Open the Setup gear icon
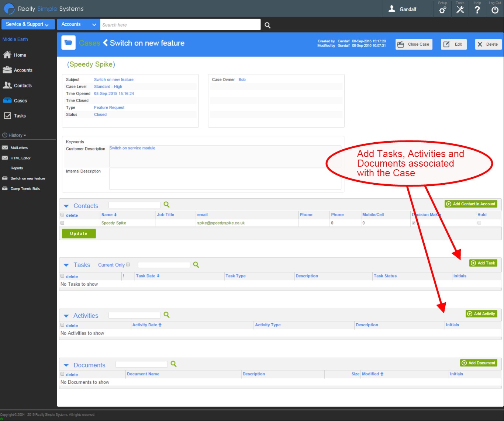Image resolution: width=504 pixels, height=421 pixels. (x=442, y=10)
